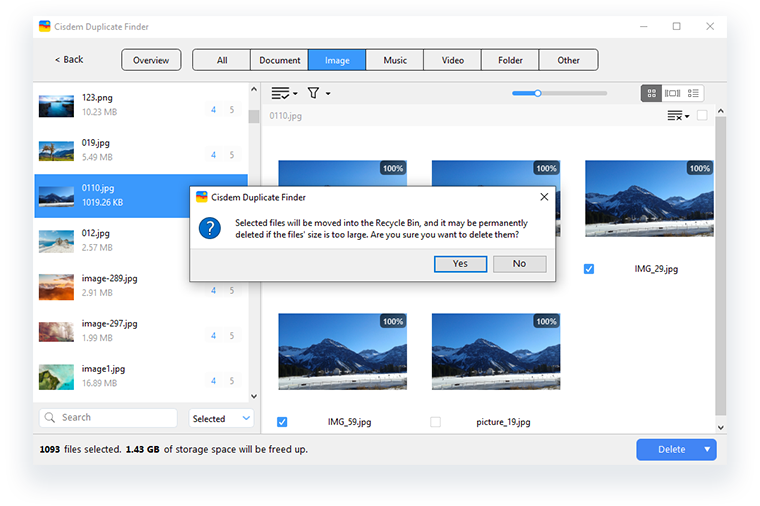760x506 pixels.
Task: Click the thumbnail size slider
Action: point(559,93)
